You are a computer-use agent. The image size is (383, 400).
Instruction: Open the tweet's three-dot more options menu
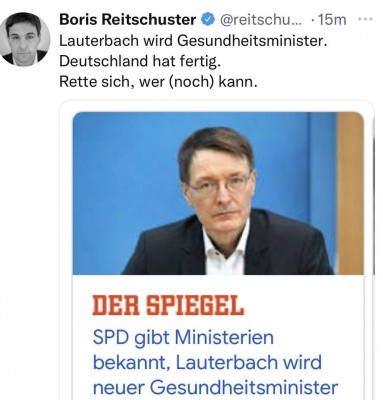pos(365,20)
